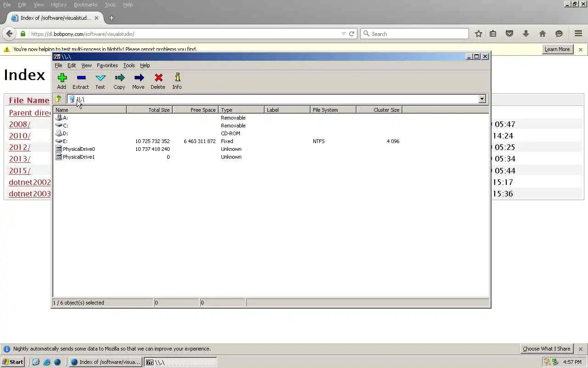This screenshot has width=588, height=368.
Task: Open the Windows Start menu
Action: [13, 362]
